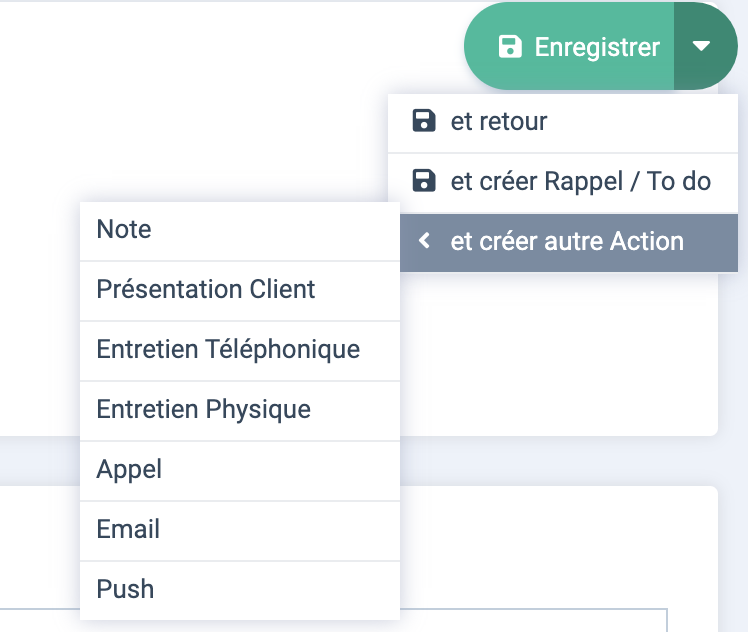Choose Appel in the action submenu
The height and width of the screenshot is (632, 748).
click(x=239, y=471)
